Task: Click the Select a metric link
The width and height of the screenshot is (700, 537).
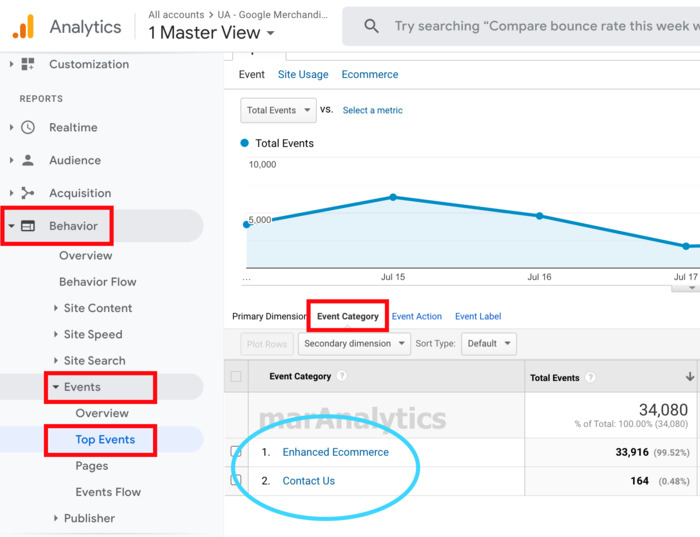Action: click(372, 110)
